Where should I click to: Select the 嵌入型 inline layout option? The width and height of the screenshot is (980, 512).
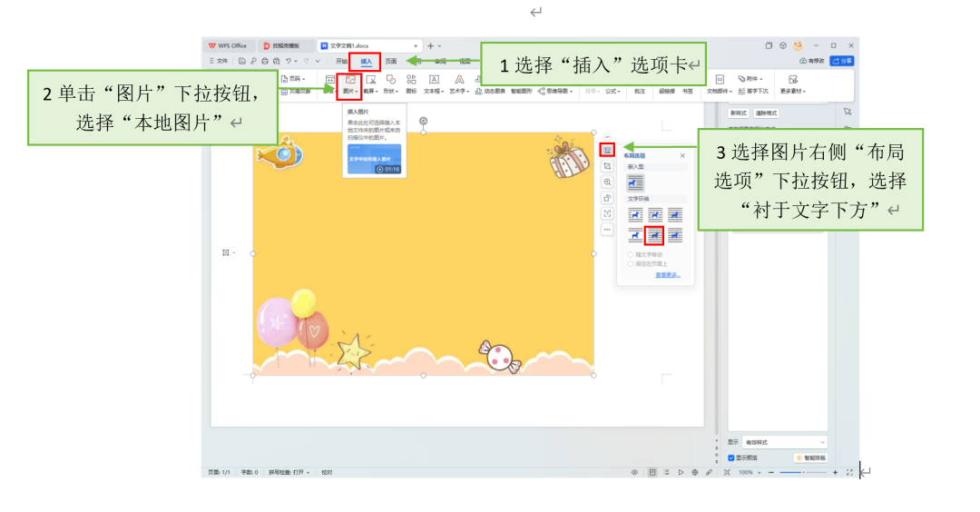click(635, 182)
